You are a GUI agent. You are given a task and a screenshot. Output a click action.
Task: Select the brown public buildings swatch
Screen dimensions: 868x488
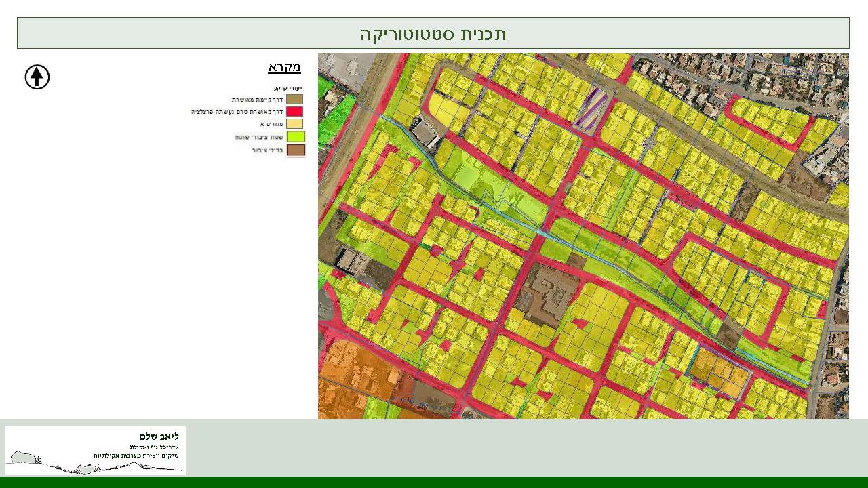[295, 150]
